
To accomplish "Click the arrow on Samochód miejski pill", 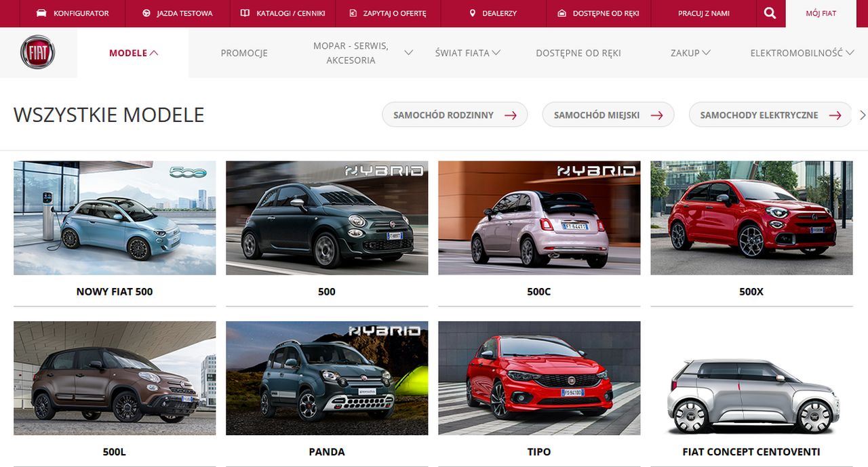I will pyautogui.click(x=656, y=115).
